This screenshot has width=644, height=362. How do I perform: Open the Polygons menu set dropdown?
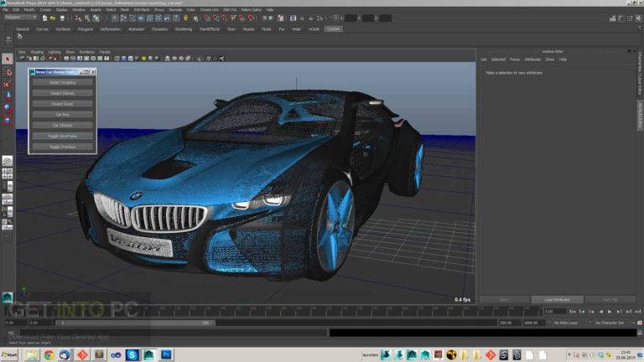pyautogui.click(x=20, y=18)
